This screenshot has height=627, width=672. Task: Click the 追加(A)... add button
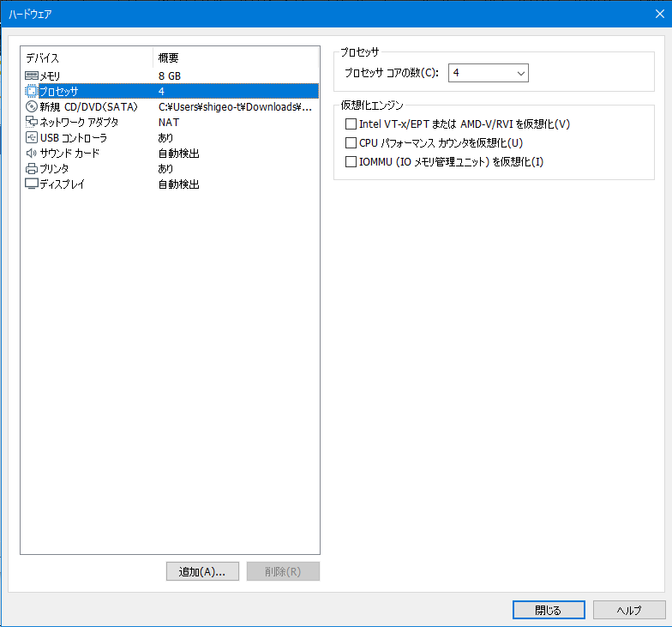click(202, 571)
